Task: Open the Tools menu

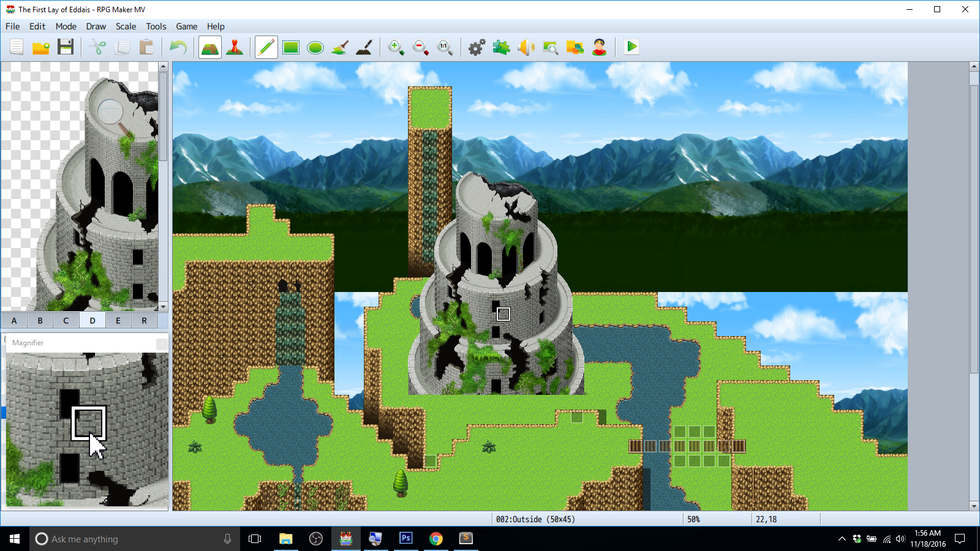Action: point(156,26)
